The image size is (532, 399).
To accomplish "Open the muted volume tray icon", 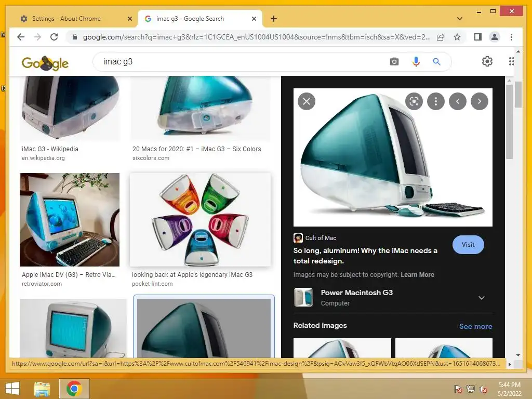I will tap(483, 389).
